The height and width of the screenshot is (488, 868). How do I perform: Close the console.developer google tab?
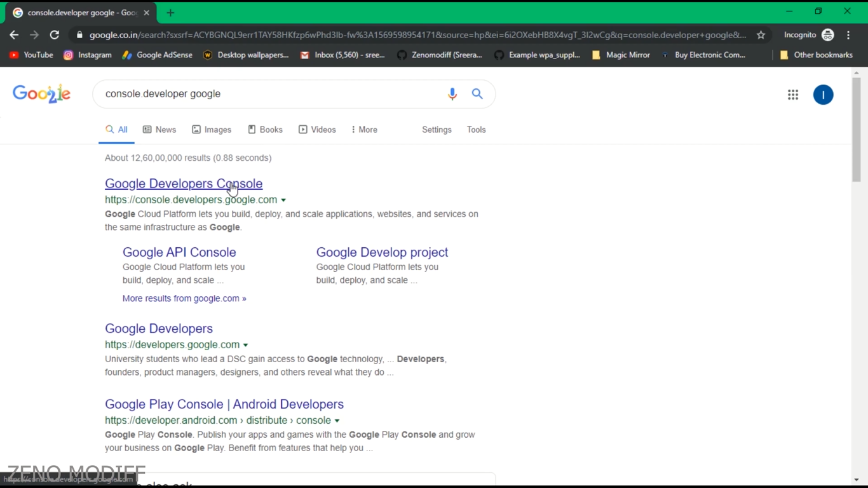pos(146,13)
